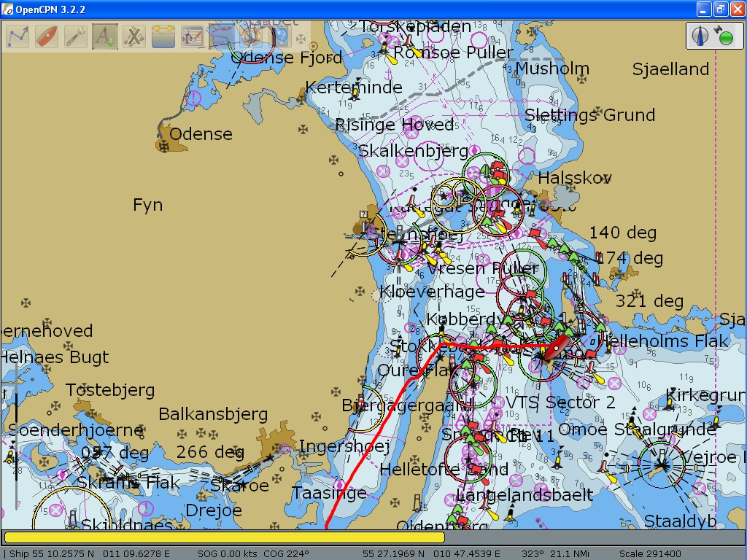The image size is (747, 560).
Task: Click the north-up compass icon
Action: click(700, 36)
